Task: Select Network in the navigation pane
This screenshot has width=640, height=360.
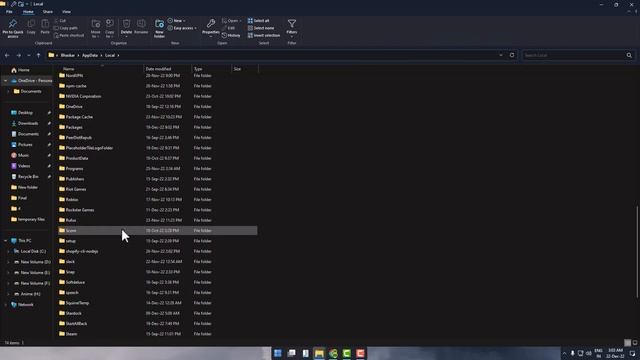Action: (25, 304)
